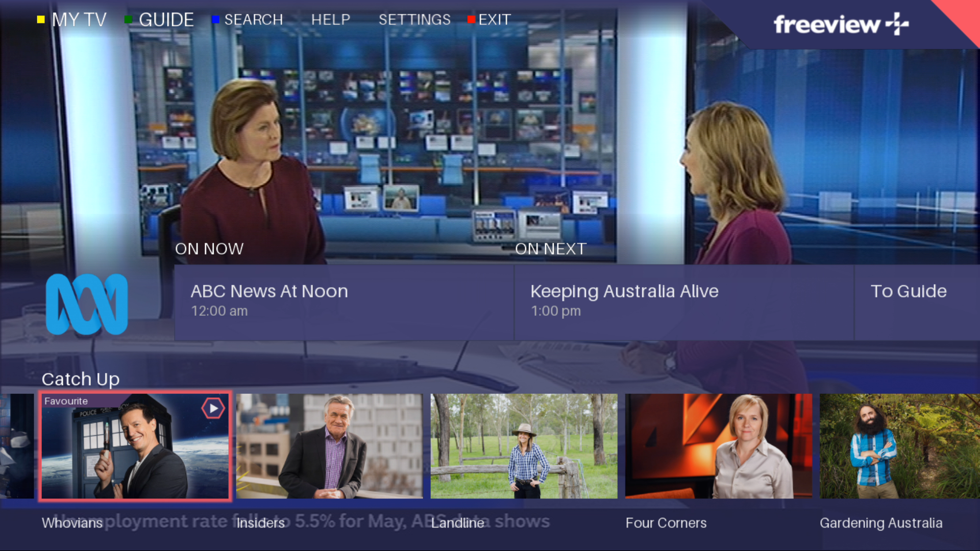Image resolution: width=980 pixels, height=551 pixels.
Task: Open the Four Corners catch-up thumbnail
Action: click(x=718, y=446)
